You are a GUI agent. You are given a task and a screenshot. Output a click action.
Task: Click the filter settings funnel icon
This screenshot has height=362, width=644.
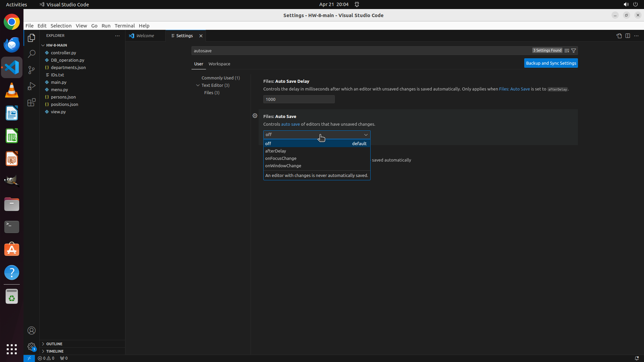(x=574, y=51)
